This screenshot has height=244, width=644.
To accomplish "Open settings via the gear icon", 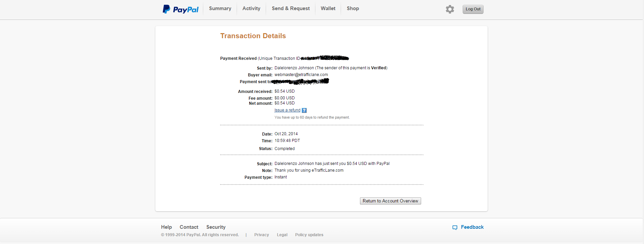I will (x=450, y=9).
